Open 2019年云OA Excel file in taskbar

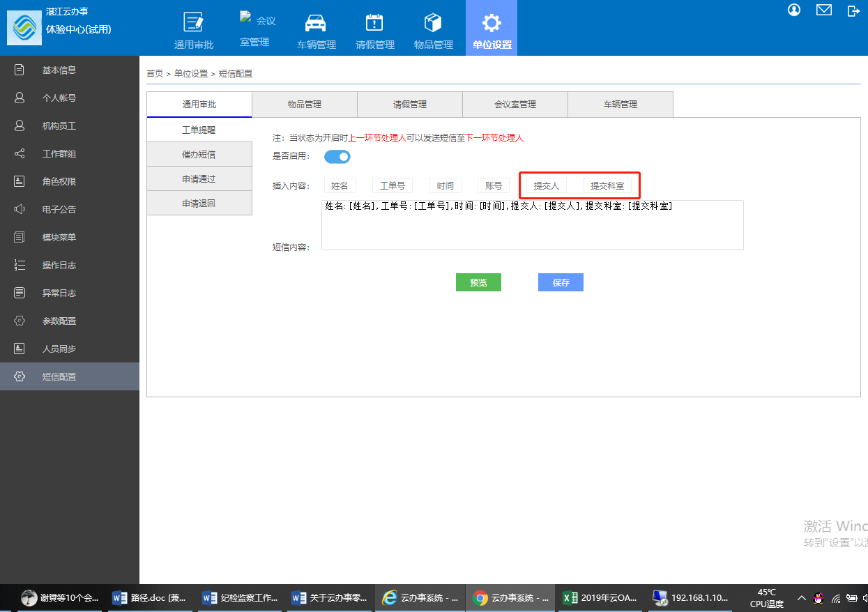pyautogui.click(x=601, y=597)
